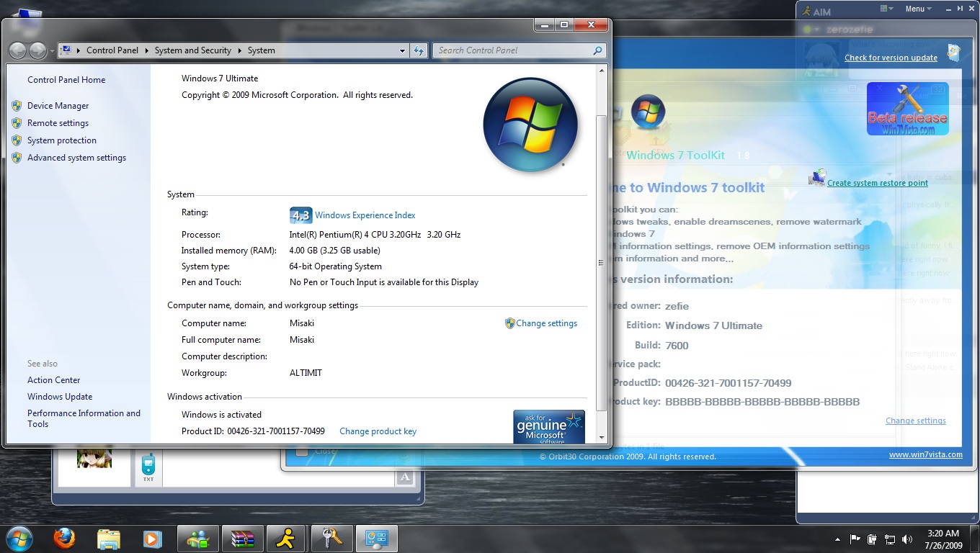
Task: Click the Change product key link
Action: (378, 431)
